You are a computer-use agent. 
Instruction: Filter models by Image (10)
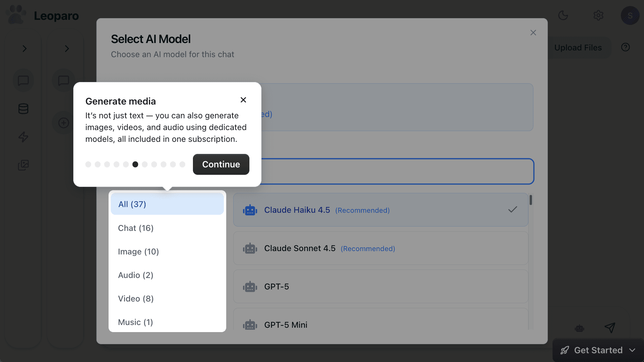point(138,252)
